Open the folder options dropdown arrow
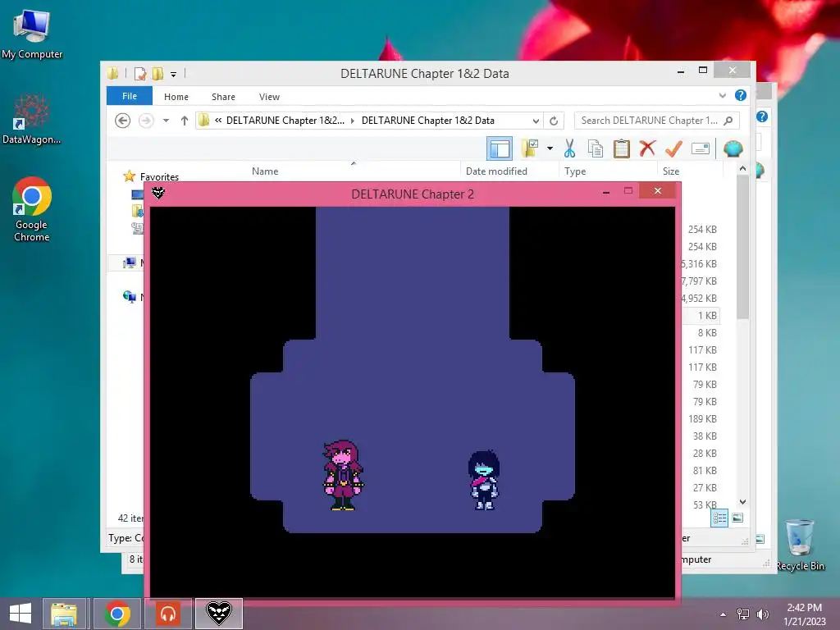Viewport: 840px width, 630px height. (550, 148)
